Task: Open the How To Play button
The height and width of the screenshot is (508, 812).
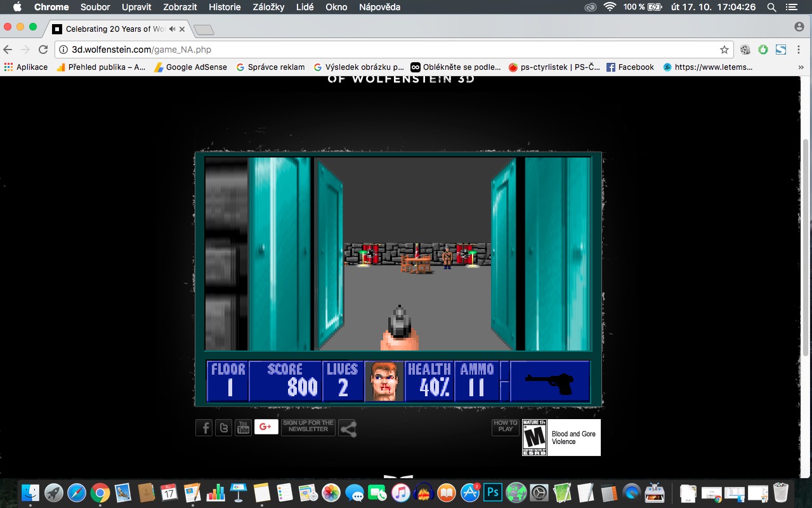Action: [x=506, y=427]
